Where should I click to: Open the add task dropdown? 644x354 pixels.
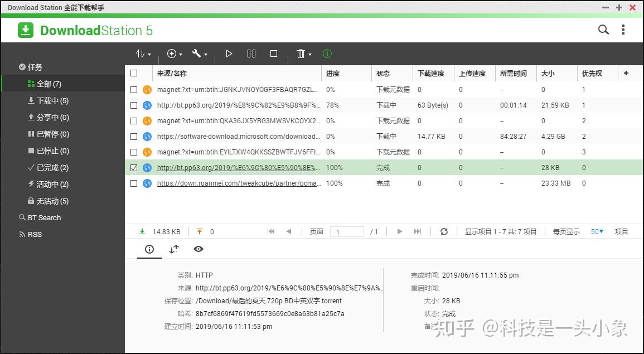173,54
